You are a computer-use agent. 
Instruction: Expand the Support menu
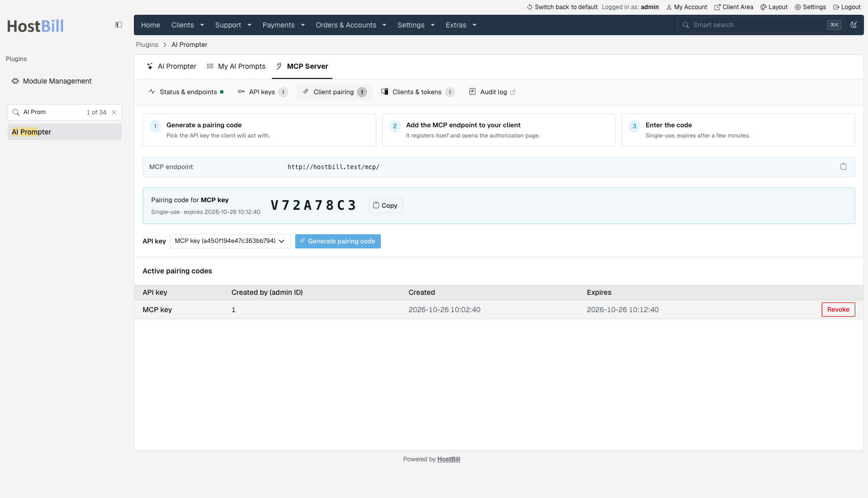(233, 25)
